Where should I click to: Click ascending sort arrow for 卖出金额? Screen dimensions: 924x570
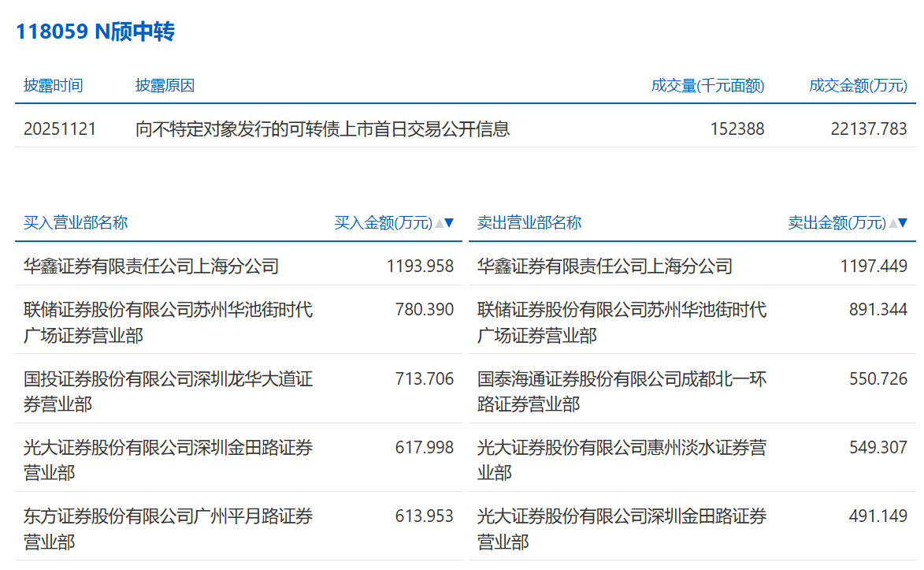point(893,223)
